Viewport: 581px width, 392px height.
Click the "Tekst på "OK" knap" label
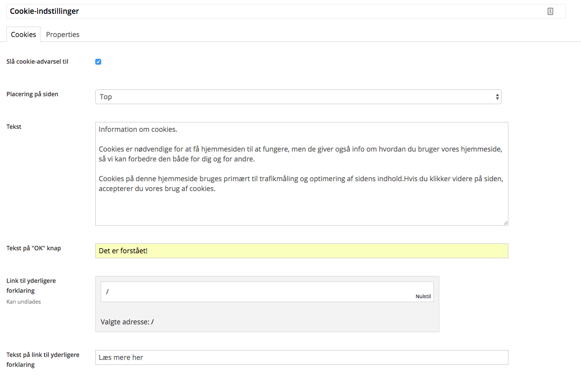34,248
